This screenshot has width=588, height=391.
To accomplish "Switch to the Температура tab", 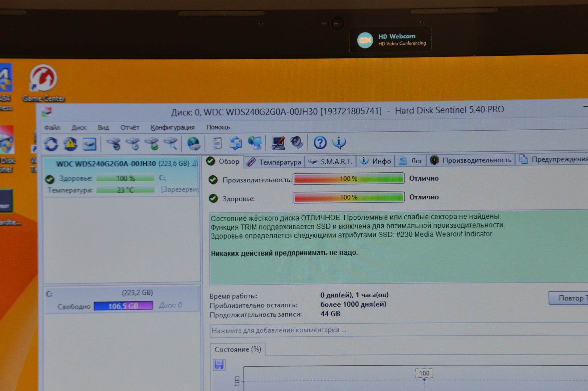I will (274, 162).
